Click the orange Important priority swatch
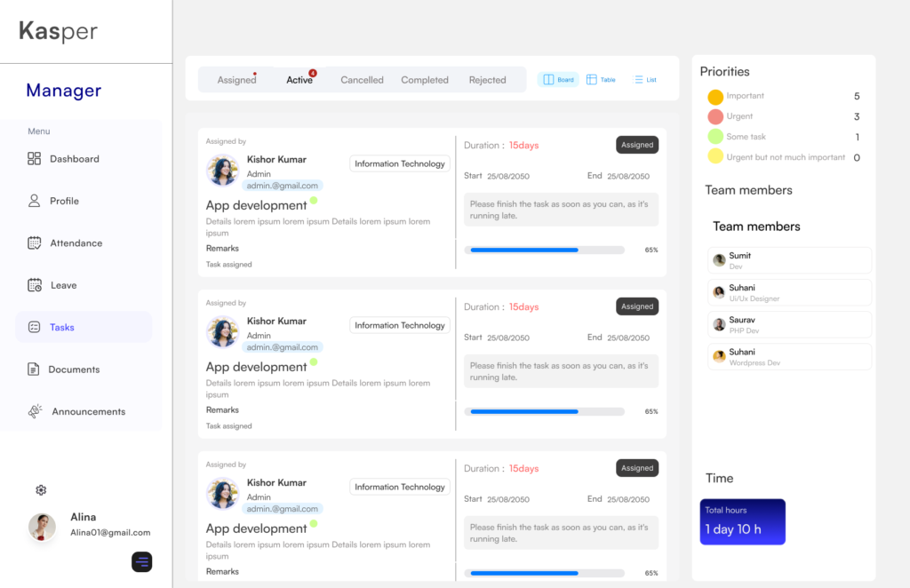 [715, 97]
